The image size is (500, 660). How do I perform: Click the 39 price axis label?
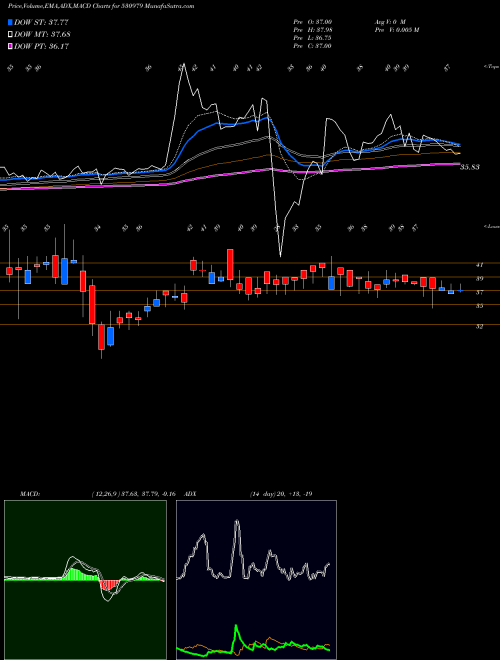tap(479, 278)
